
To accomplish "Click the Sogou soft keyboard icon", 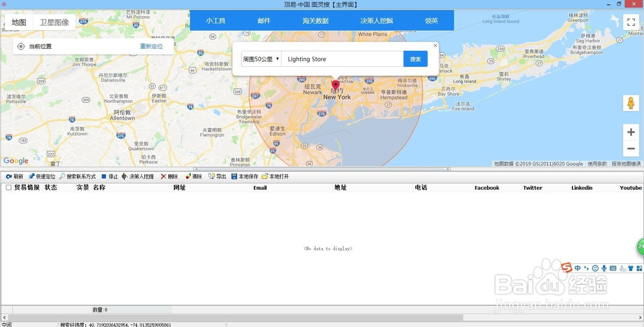I will (613, 268).
